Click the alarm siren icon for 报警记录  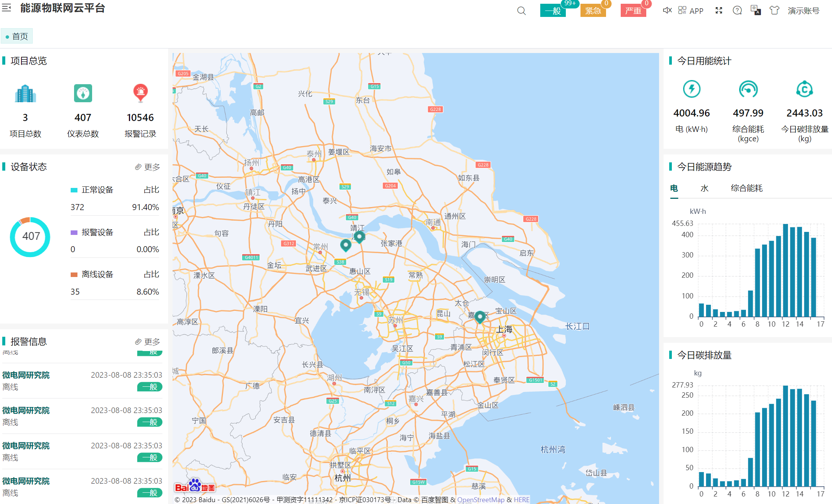pos(140,93)
